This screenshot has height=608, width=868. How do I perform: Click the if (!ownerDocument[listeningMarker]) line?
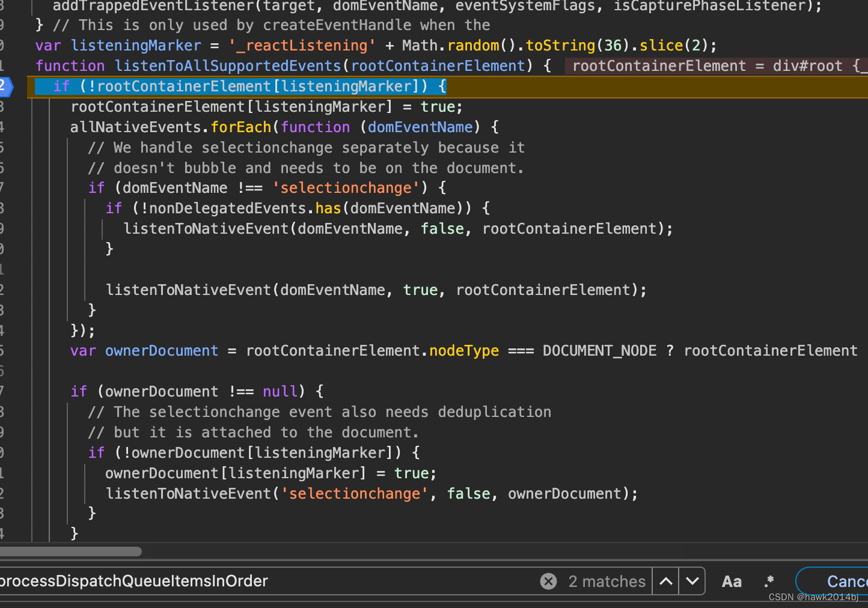(254, 453)
